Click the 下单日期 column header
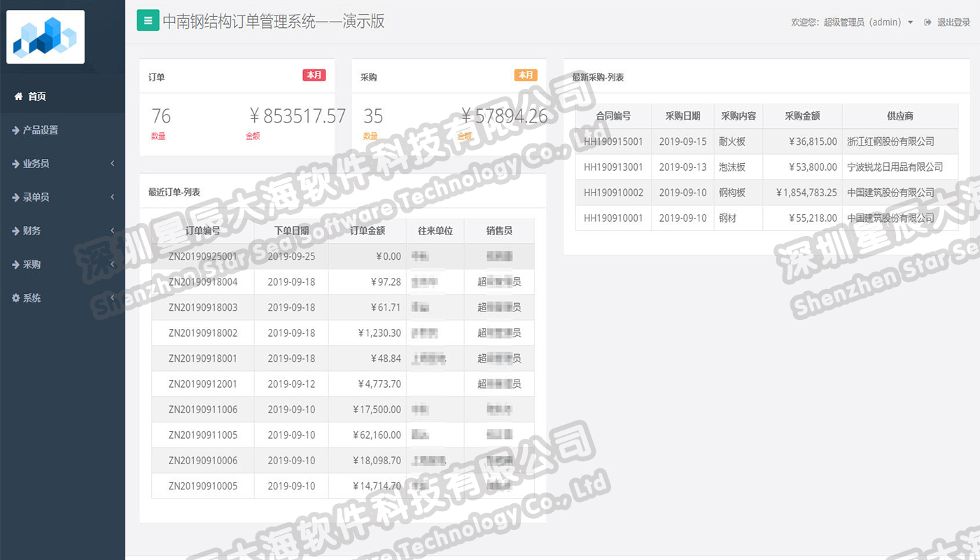The width and height of the screenshot is (980, 560). point(291,231)
